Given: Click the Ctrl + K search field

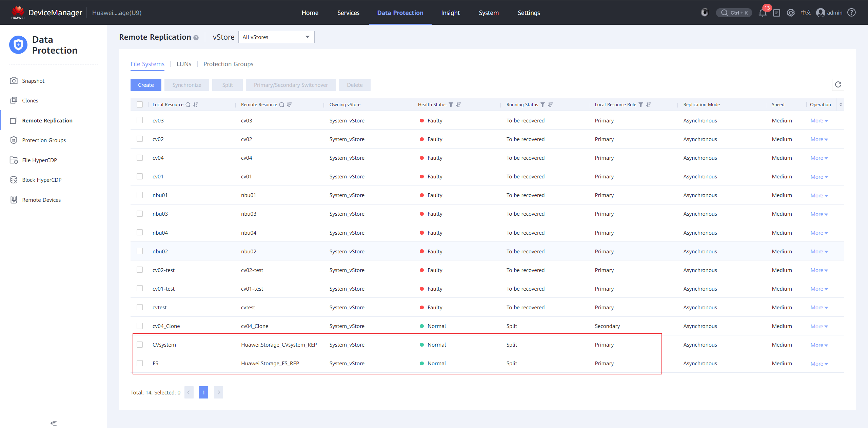Looking at the screenshot, I should click(734, 13).
